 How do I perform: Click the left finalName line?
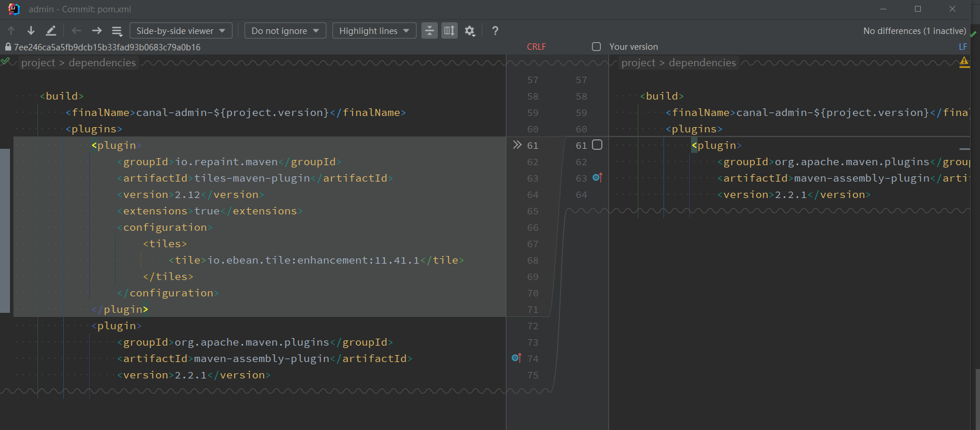click(236, 112)
